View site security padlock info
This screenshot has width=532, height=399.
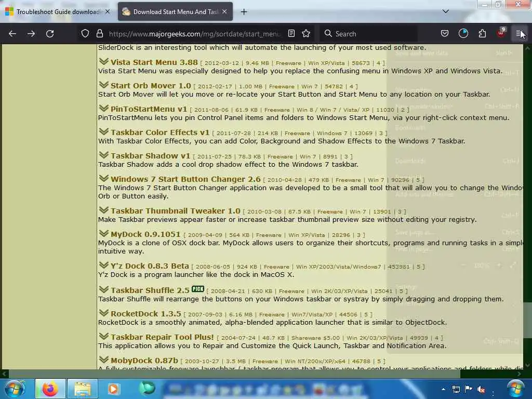click(99, 34)
